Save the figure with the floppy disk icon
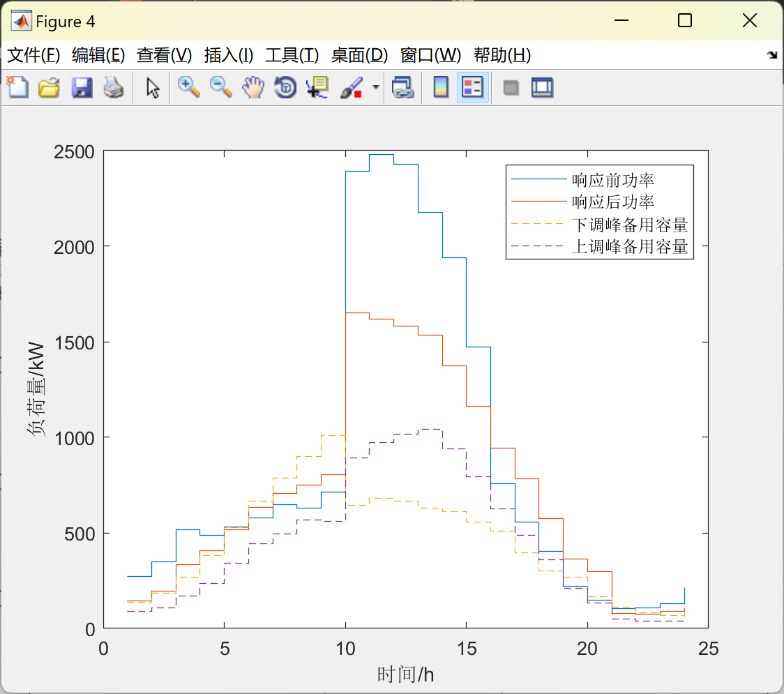The width and height of the screenshot is (784, 694). [x=82, y=87]
